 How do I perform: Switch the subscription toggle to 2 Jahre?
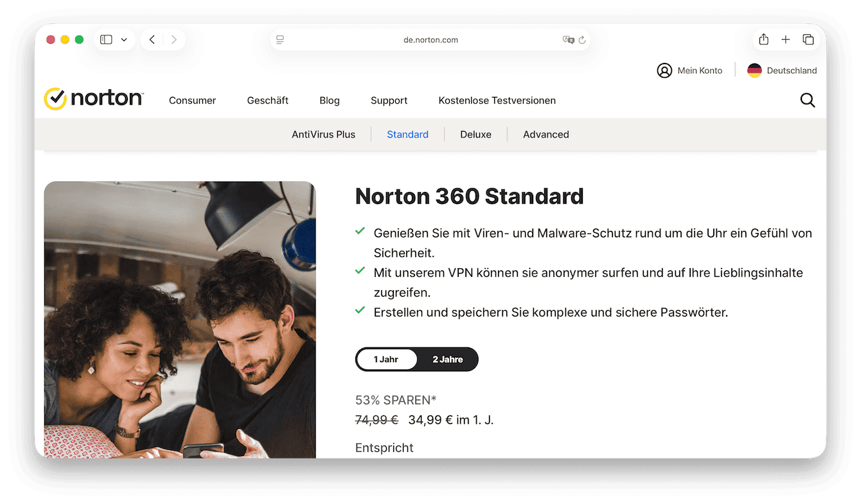pyautogui.click(x=448, y=359)
